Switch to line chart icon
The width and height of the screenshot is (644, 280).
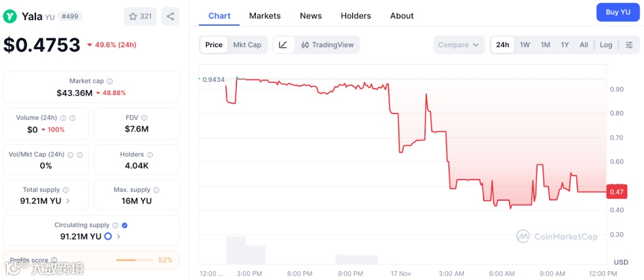pos(283,45)
